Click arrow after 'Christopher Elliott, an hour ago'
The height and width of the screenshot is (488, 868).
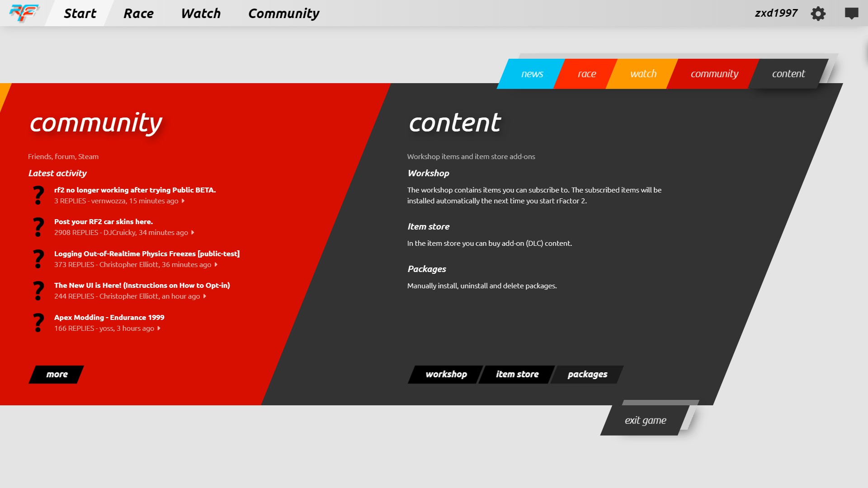click(205, 296)
